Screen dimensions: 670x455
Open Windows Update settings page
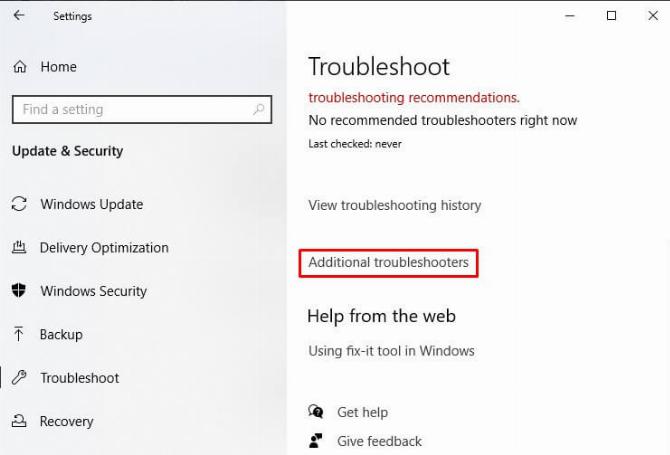pyautogui.click(x=91, y=204)
